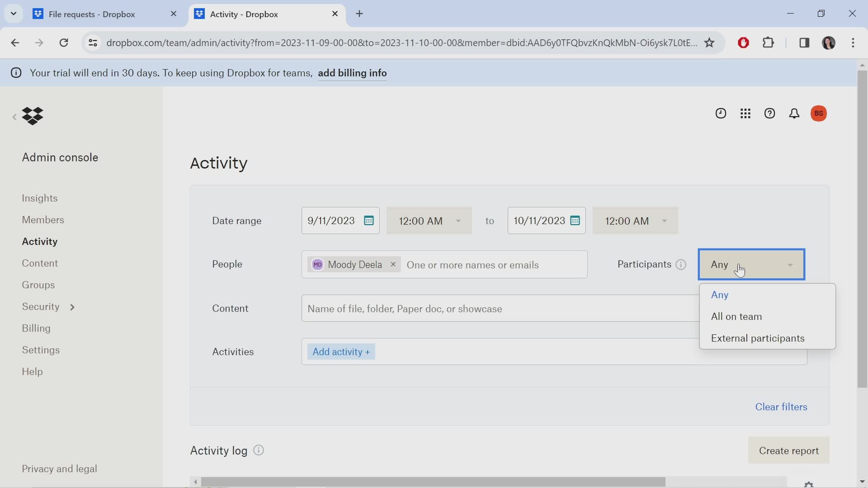The width and height of the screenshot is (868, 488).
Task: Click Create report button
Action: 789,450
